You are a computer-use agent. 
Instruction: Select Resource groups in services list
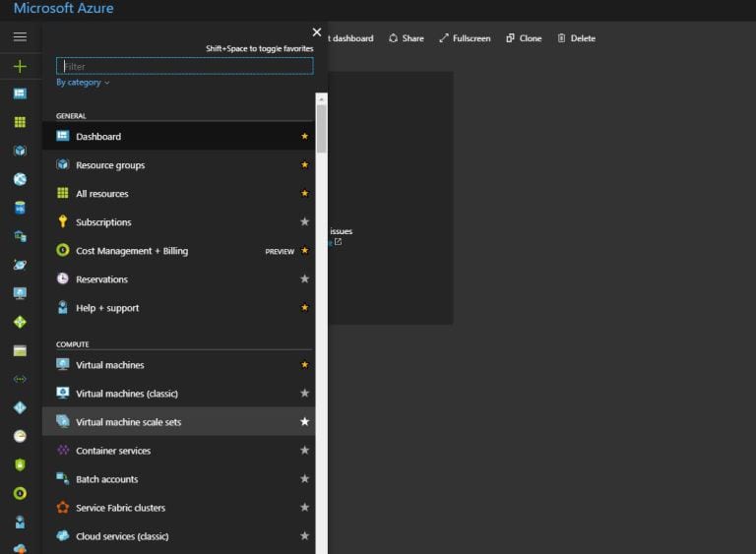tap(178, 165)
